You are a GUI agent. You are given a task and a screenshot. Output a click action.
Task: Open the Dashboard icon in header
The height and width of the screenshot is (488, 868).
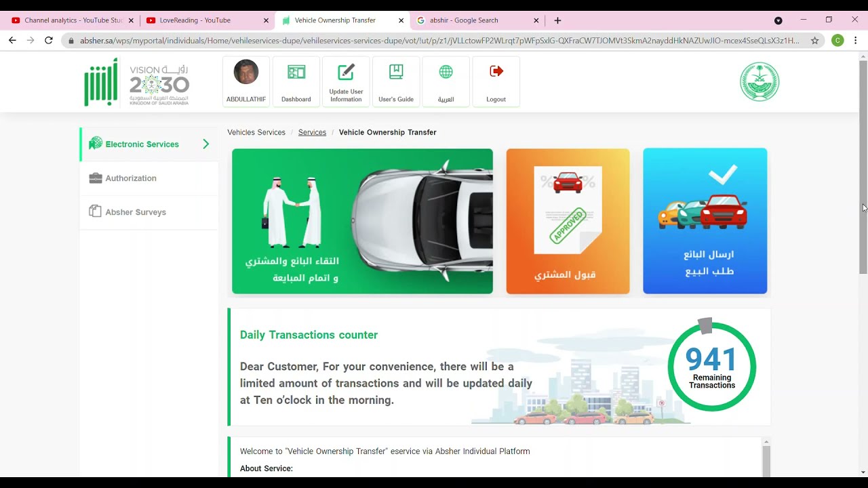(x=296, y=82)
